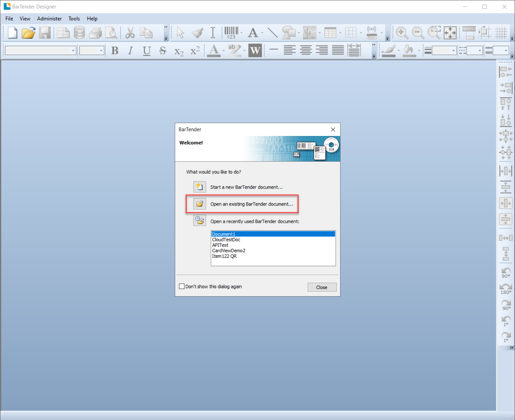Check 'Don't show this dialog again'
This screenshot has width=515, height=420.
[x=182, y=286]
